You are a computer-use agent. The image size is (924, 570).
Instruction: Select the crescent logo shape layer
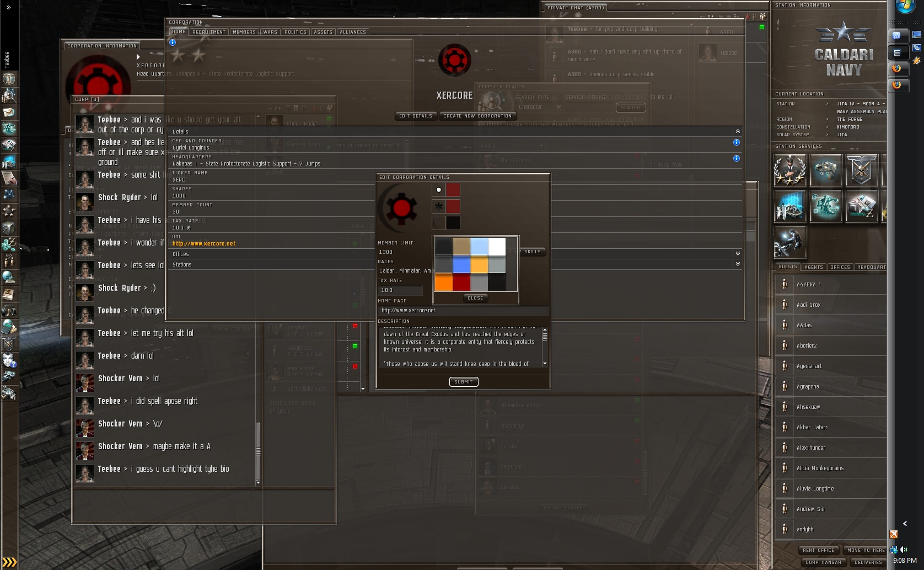click(439, 223)
